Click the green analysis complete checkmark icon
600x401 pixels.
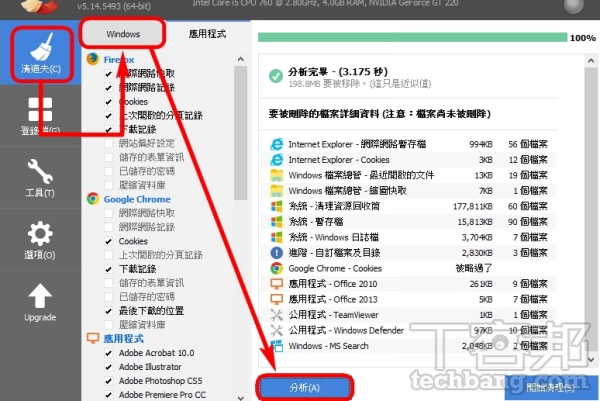276,76
